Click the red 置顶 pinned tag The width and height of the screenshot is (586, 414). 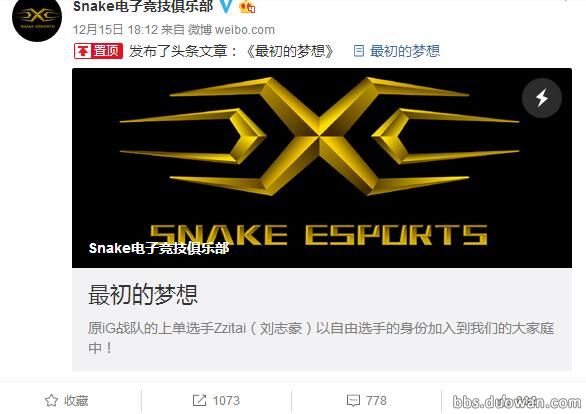tap(98, 51)
